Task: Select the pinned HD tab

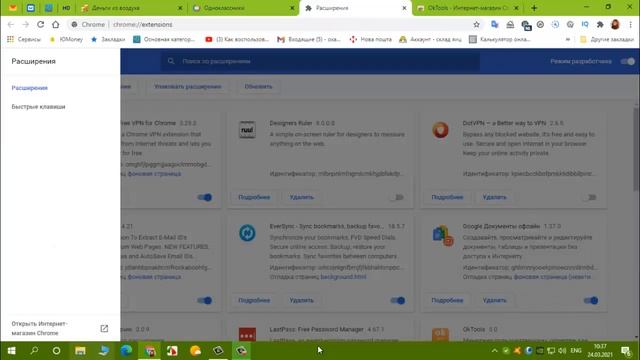Action: [x=66, y=8]
